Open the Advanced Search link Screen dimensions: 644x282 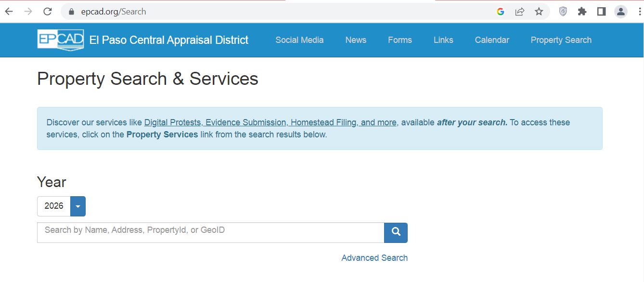click(374, 258)
